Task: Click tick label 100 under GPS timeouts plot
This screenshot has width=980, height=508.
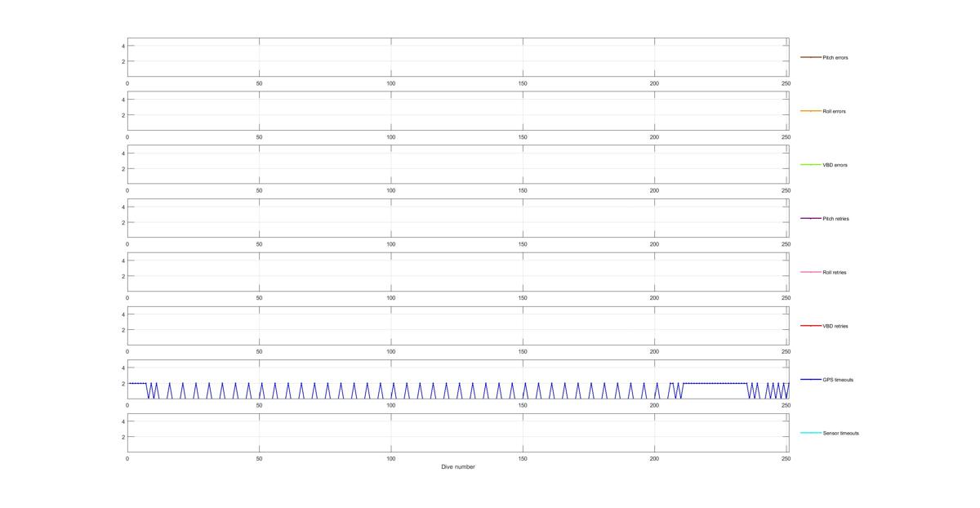Action: pyautogui.click(x=391, y=405)
